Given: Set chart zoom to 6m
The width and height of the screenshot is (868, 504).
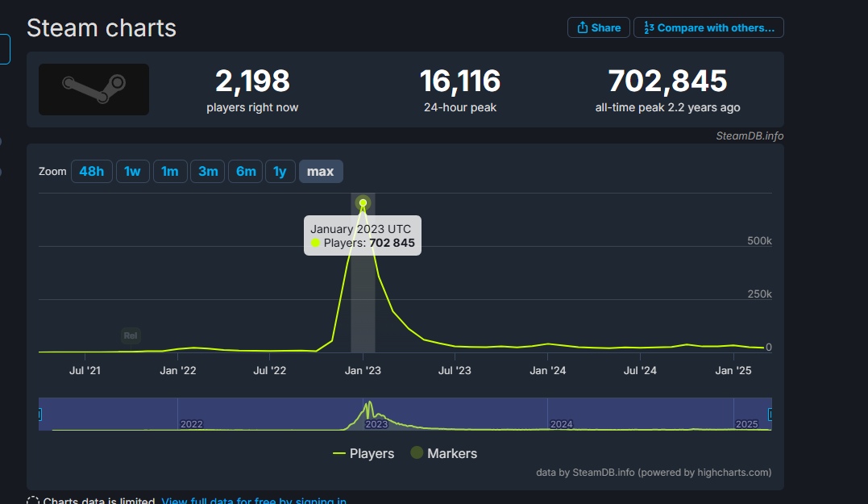Looking at the screenshot, I should (245, 171).
